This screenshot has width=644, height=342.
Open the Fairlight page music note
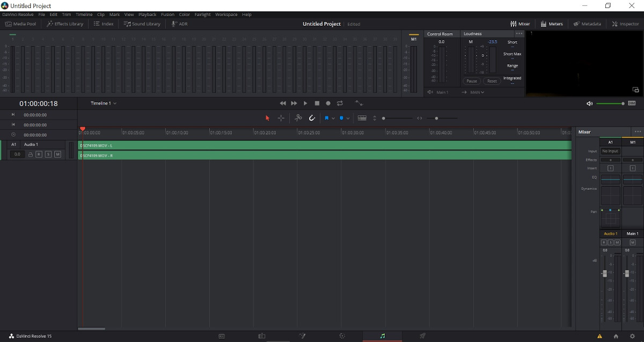[x=382, y=336]
